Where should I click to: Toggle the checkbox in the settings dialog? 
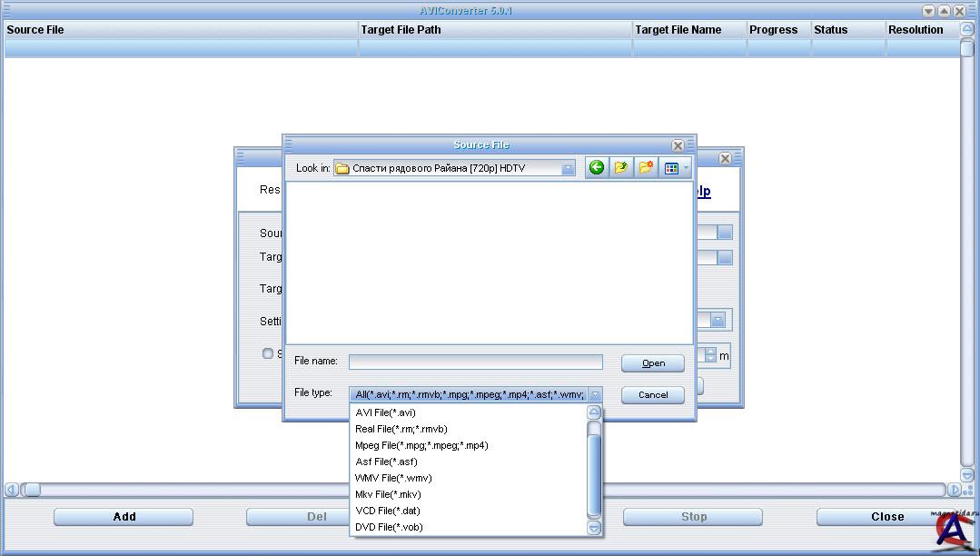pyautogui.click(x=268, y=353)
